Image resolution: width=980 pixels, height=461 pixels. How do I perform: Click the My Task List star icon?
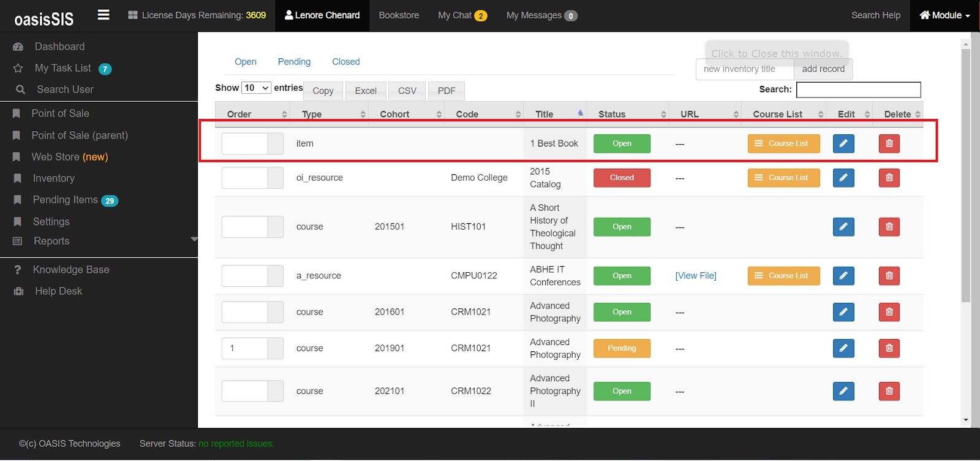coord(18,68)
